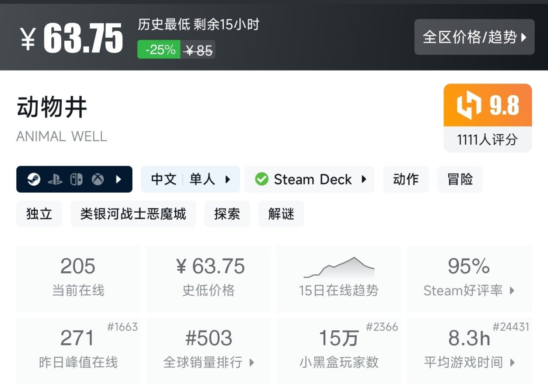
Task: Expand the platform list arrow
Action: point(119,179)
